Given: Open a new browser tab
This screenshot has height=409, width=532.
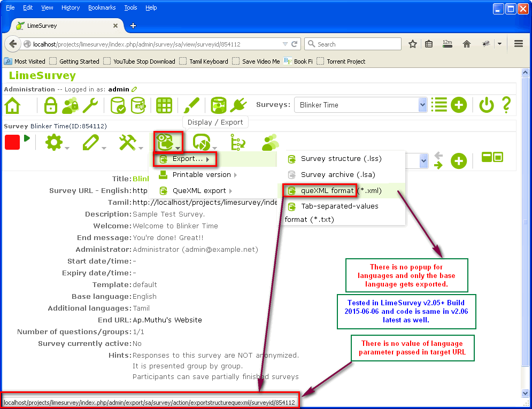Looking at the screenshot, I should [133, 26].
